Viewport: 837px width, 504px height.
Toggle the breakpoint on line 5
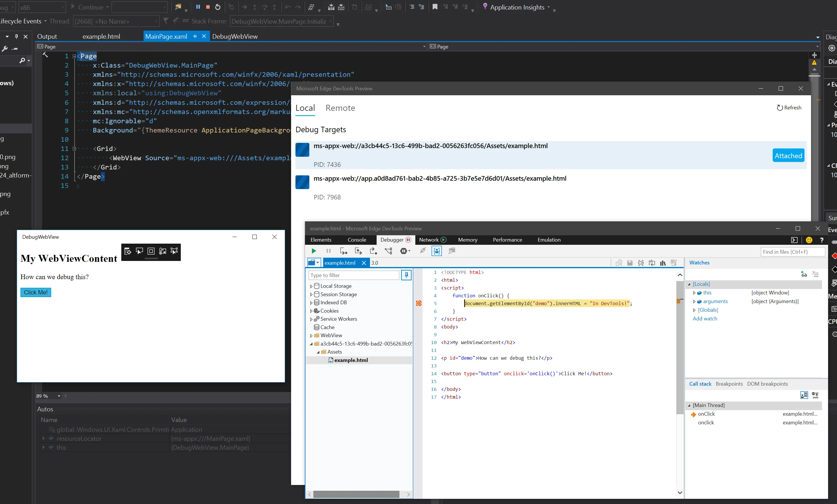point(418,303)
